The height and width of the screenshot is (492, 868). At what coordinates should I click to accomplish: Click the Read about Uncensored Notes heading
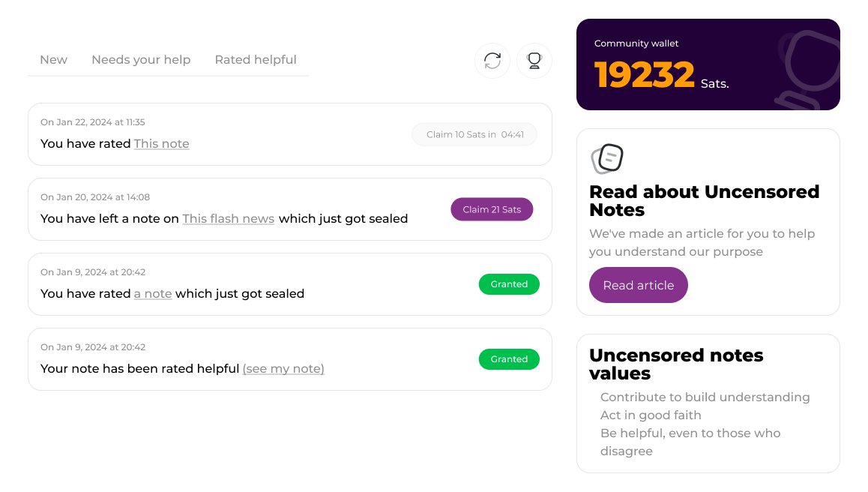coord(704,200)
